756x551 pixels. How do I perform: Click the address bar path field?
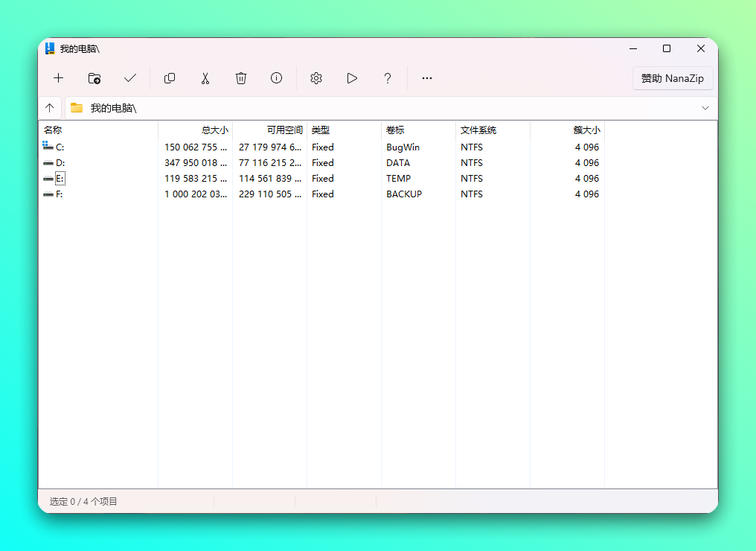(x=372, y=108)
